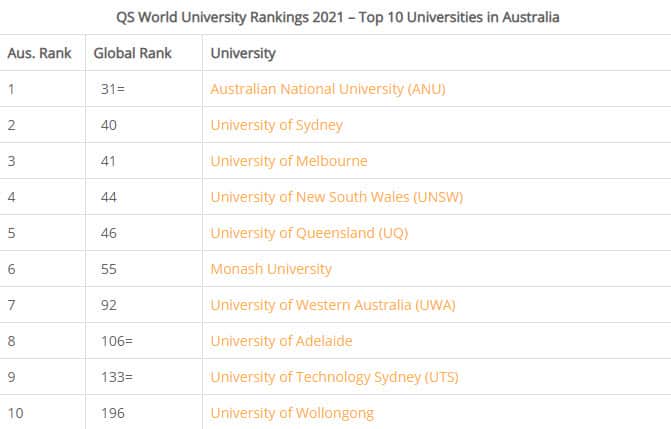Viewport: 671px width, 429px height.
Task: Select global rank value '196'
Action: point(113,413)
